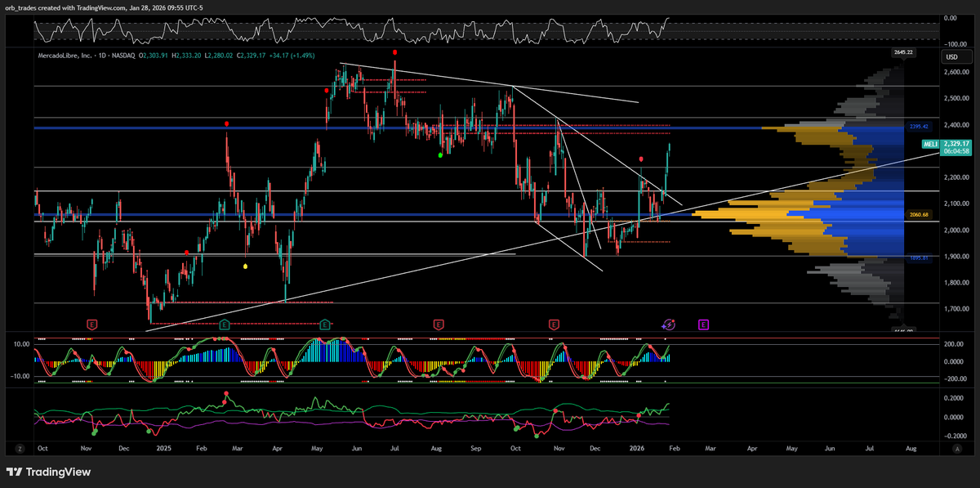This screenshot has height=488, width=980.
Task: Click the 0.2000 value on the bottom indicator axis
Action: (x=954, y=397)
